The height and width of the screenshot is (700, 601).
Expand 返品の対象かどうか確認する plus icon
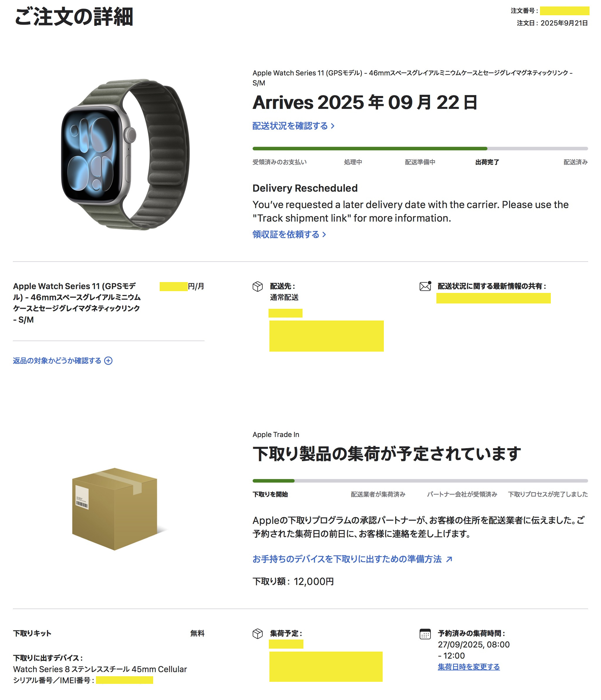[x=108, y=360]
